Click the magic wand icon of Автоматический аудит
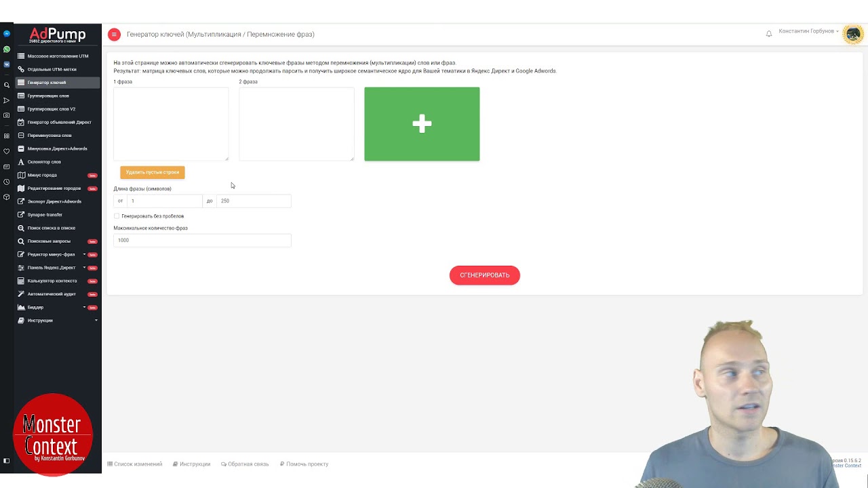This screenshot has width=868, height=488. point(21,294)
